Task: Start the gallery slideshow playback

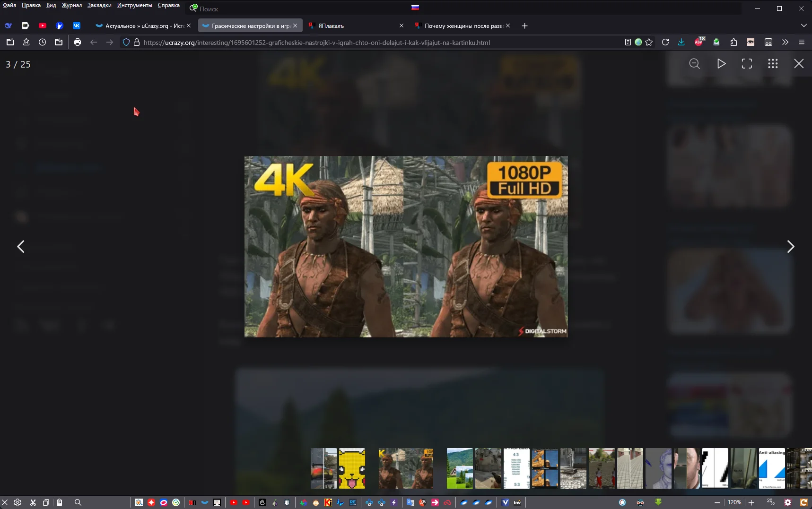Action: pyautogui.click(x=721, y=64)
